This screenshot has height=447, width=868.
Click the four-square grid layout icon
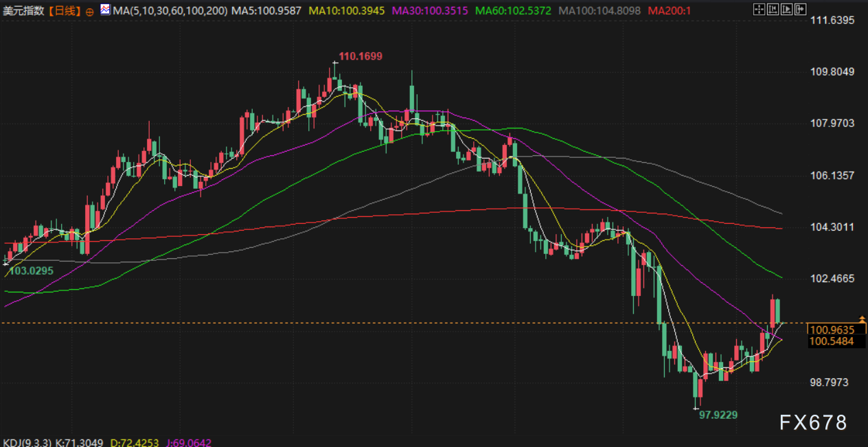(x=758, y=9)
